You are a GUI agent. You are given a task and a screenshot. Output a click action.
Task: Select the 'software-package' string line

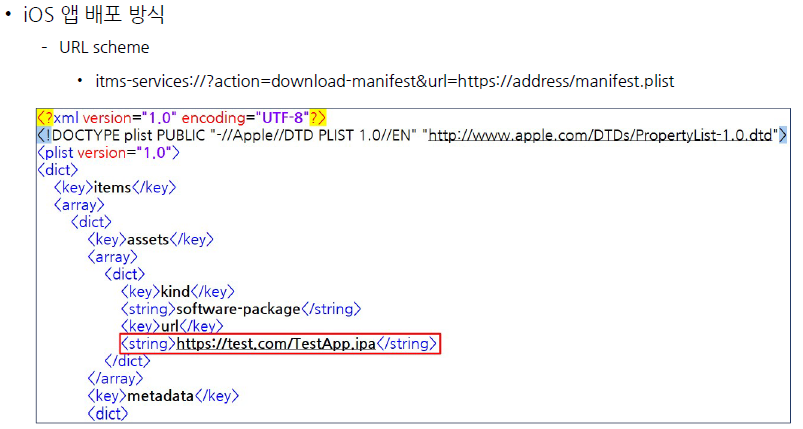[x=241, y=309]
